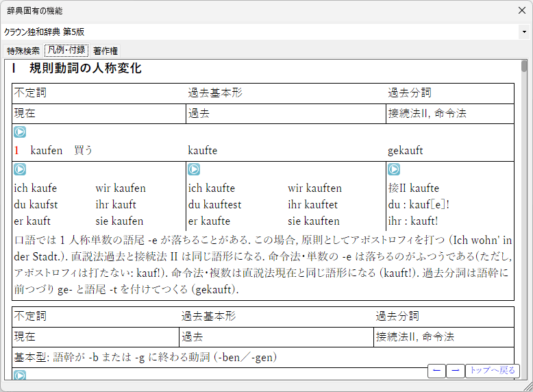This screenshot has width=533, height=392.
Task: Click the word gekauft in 過去分詞 column
Action: point(406,151)
